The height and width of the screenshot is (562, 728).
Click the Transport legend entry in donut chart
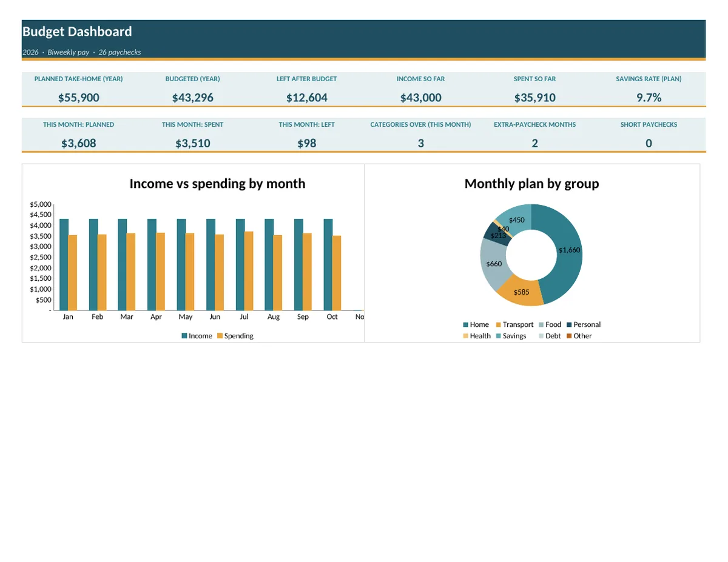[x=514, y=324]
